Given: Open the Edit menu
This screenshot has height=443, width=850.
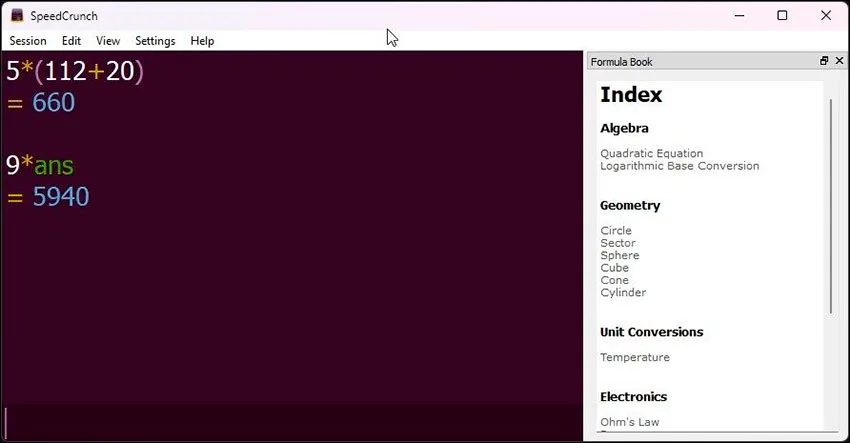Looking at the screenshot, I should (71, 41).
